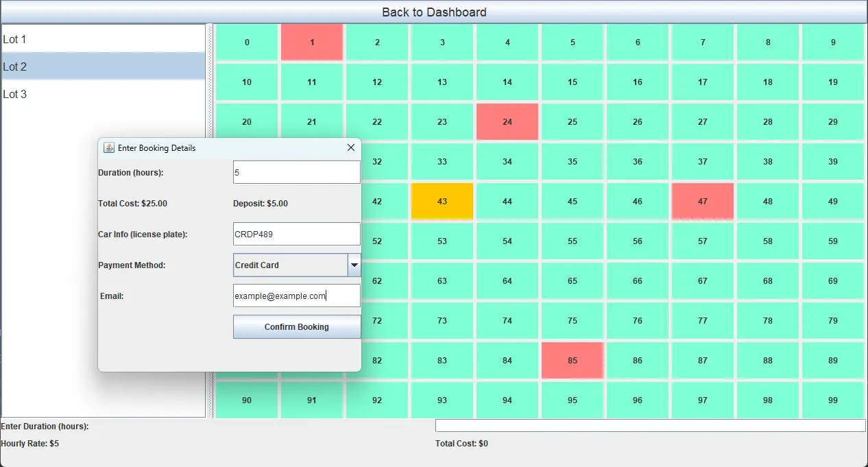Select the yellow parking spot 43
This screenshot has width=868, height=467.
[x=442, y=201]
